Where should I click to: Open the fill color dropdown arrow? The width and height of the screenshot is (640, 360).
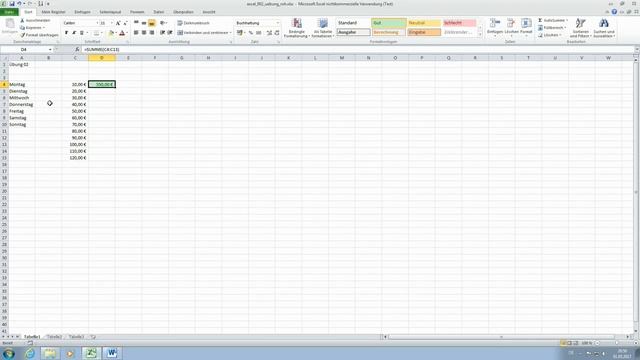116,33
